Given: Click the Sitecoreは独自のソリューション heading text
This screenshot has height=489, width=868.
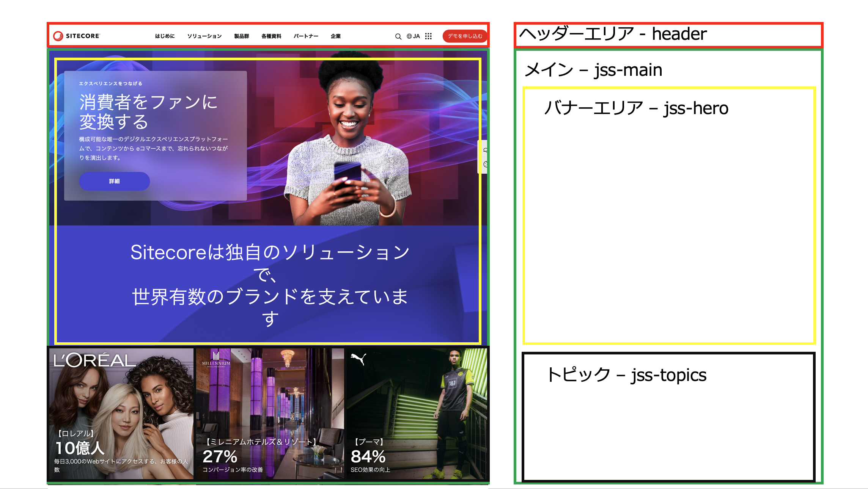Looking at the screenshot, I should (x=270, y=285).
